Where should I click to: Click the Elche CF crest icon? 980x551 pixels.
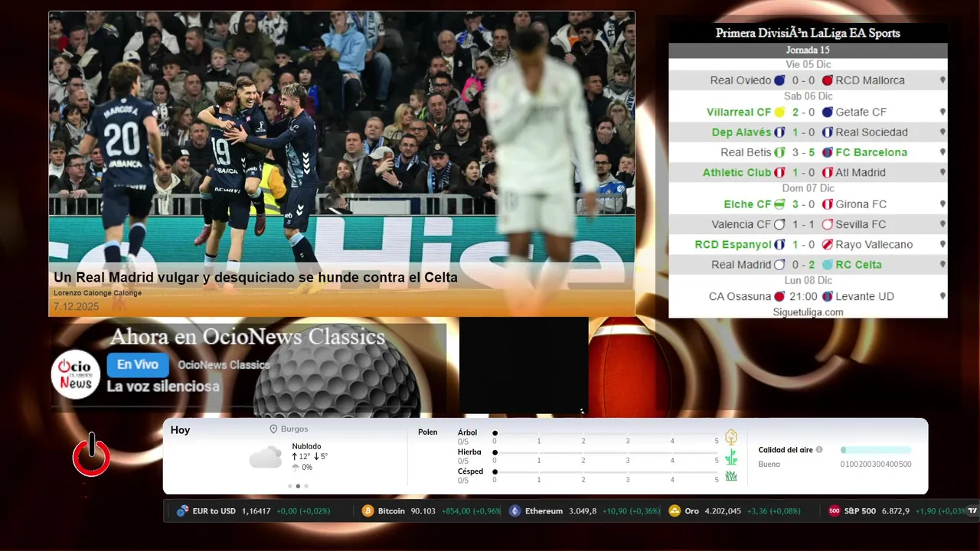click(779, 204)
